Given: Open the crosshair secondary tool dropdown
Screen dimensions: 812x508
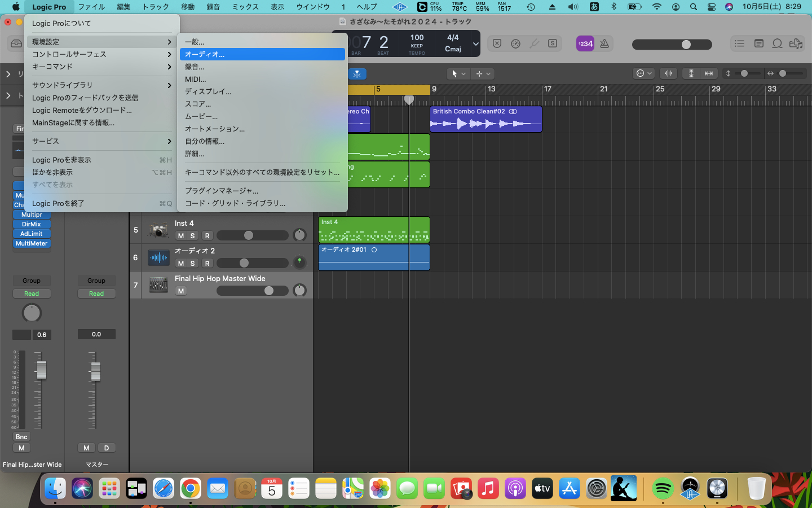Looking at the screenshot, I should 483,74.
